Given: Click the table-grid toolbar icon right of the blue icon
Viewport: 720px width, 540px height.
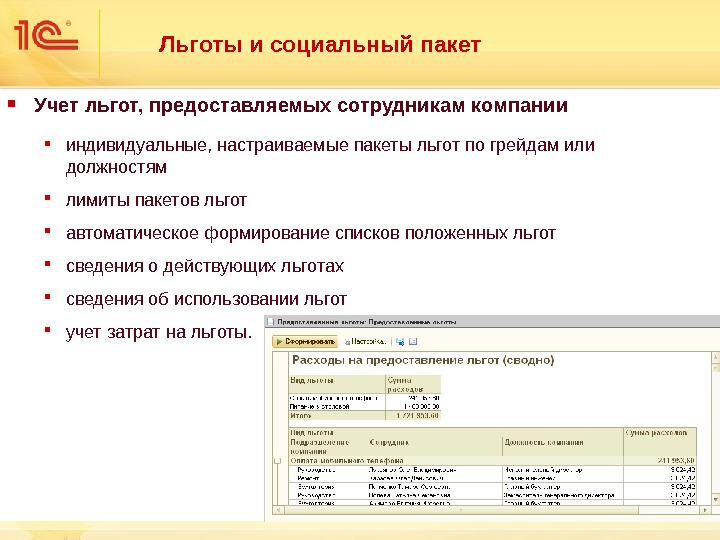Looking at the screenshot, I should pyautogui.click(x=413, y=342).
